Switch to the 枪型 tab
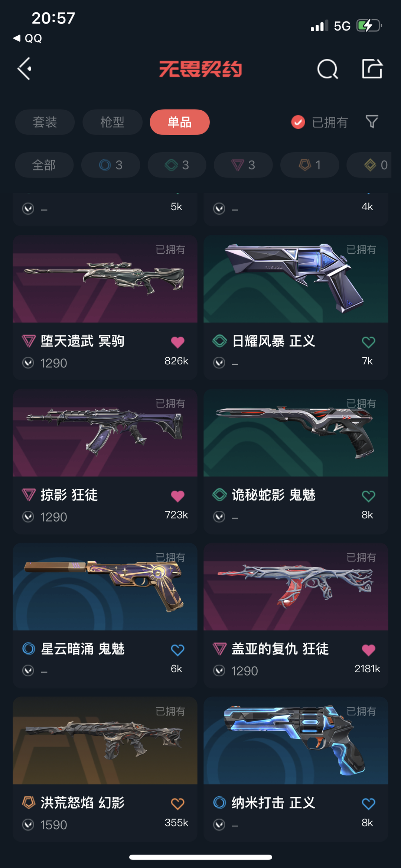This screenshot has height=868, width=401. point(112,122)
